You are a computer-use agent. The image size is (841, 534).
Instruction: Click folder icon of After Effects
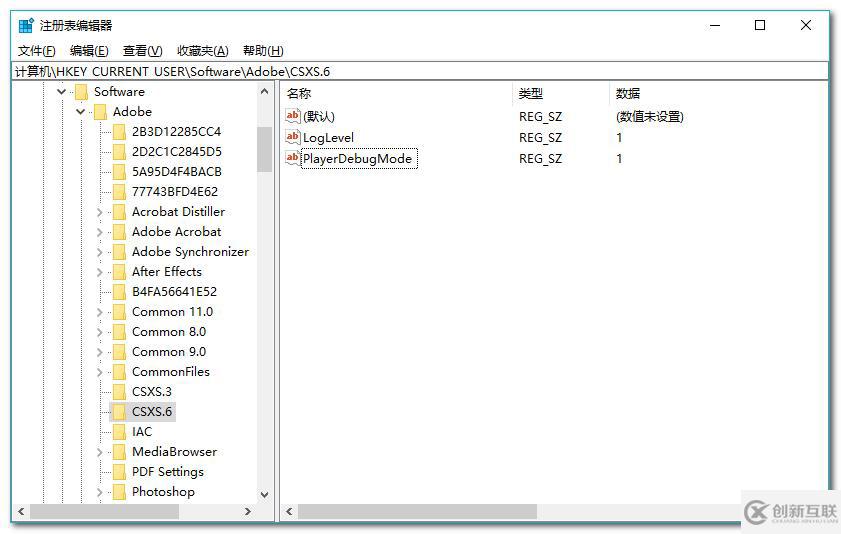(119, 272)
